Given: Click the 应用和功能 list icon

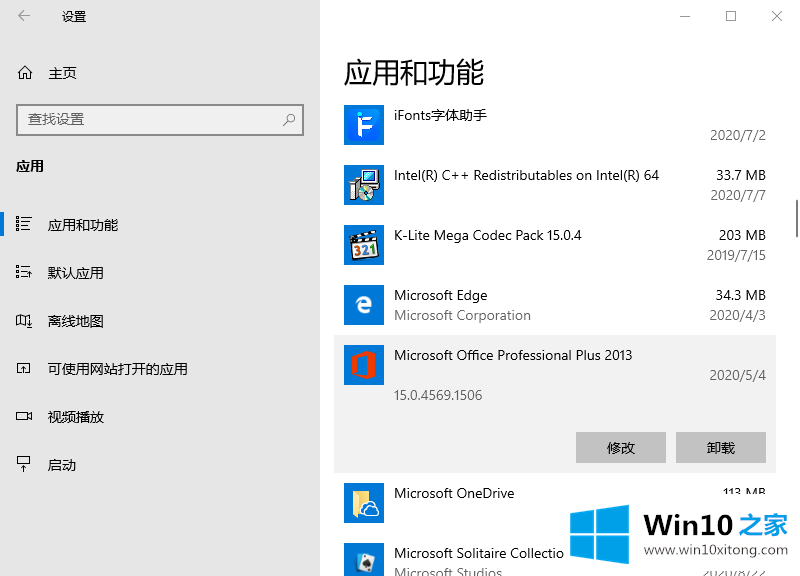Looking at the screenshot, I should (23, 224).
